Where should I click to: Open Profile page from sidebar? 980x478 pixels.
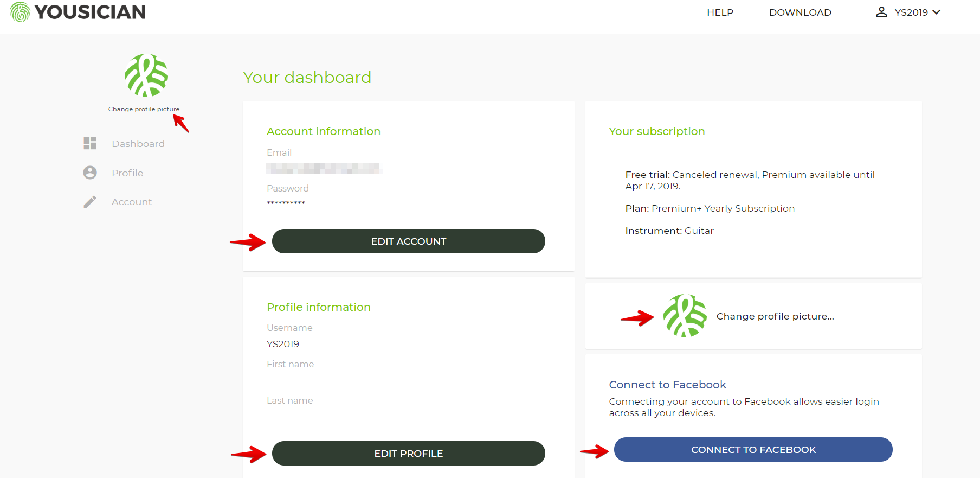(127, 173)
